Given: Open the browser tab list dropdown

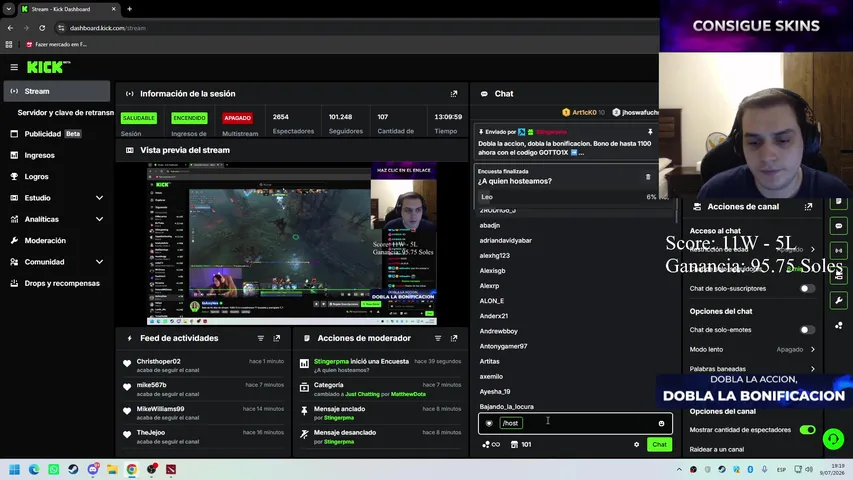Looking at the screenshot, I should pos(9,9).
